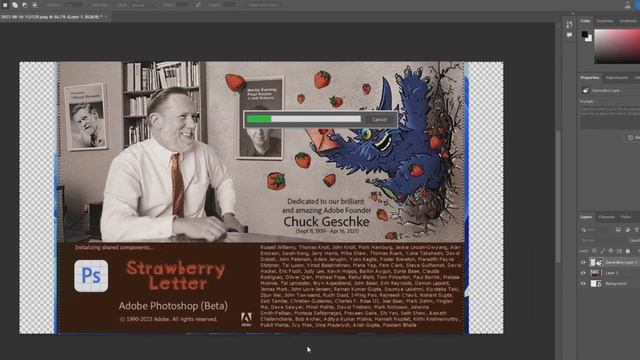Close the open document tab
Screen dimensions: 640x360
(107, 17)
